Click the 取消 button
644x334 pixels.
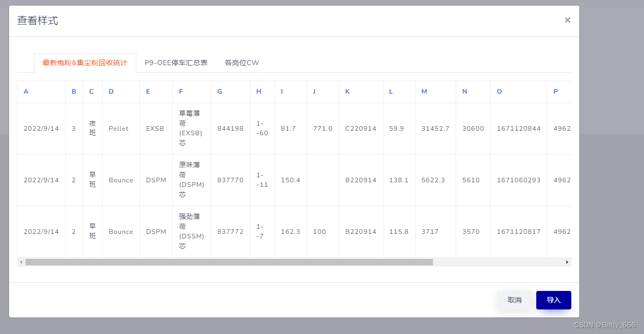[514, 300]
